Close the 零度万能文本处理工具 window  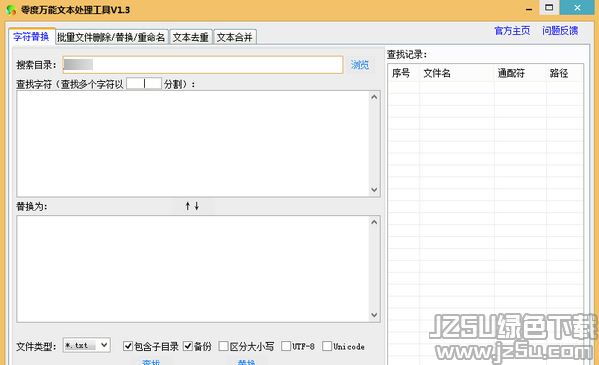(577, 8)
